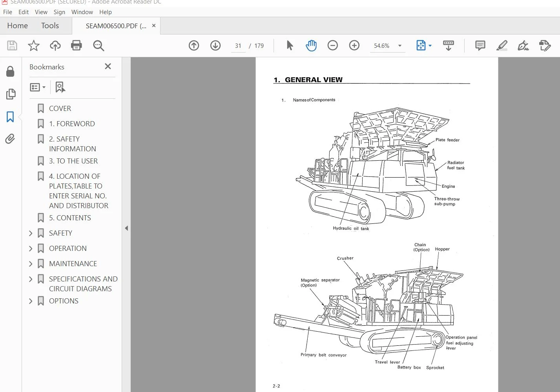Click the total page count 179
This screenshot has width=560, height=392.
click(259, 46)
